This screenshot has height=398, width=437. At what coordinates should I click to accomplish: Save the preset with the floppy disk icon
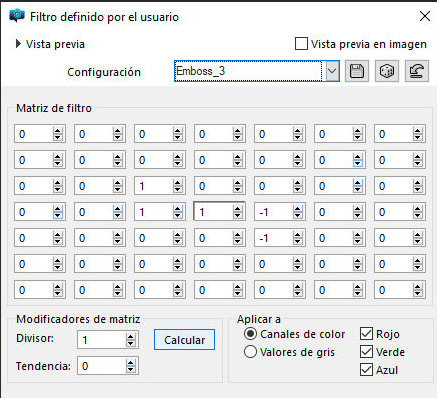coord(357,71)
